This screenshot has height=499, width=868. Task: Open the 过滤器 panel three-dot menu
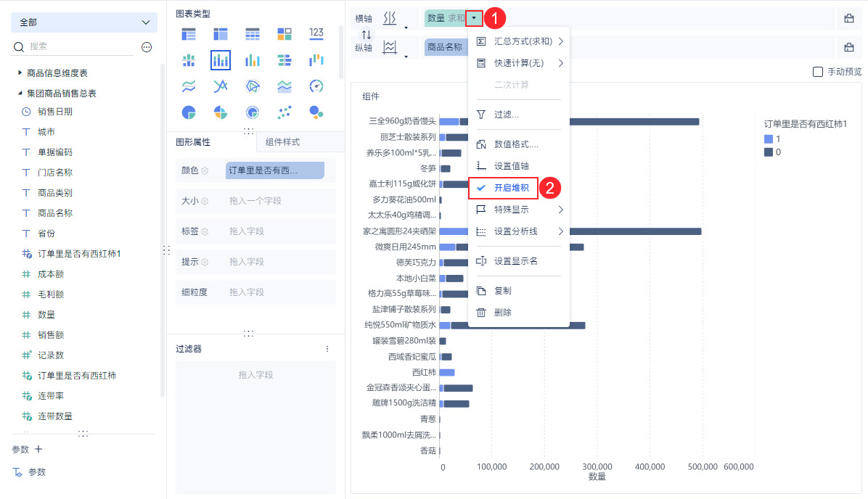click(x=327, y=349)
